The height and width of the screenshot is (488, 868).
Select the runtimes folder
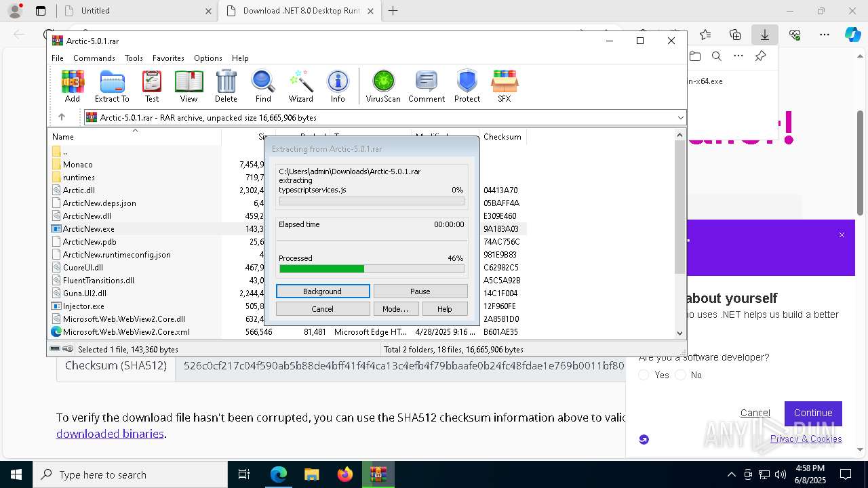pyautogui.click(x=79, y=177)
